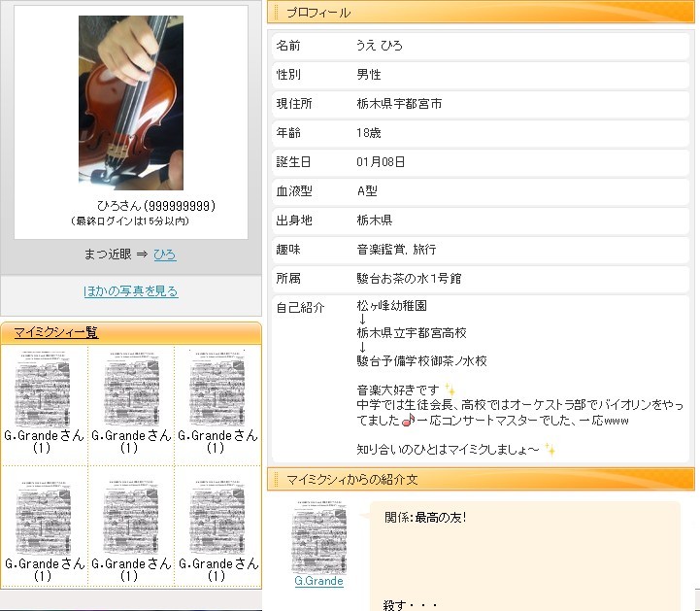This screenshot has width=700, height=611.
Task: Select the address value 栃木県宇都宮市
Action: 400,104
